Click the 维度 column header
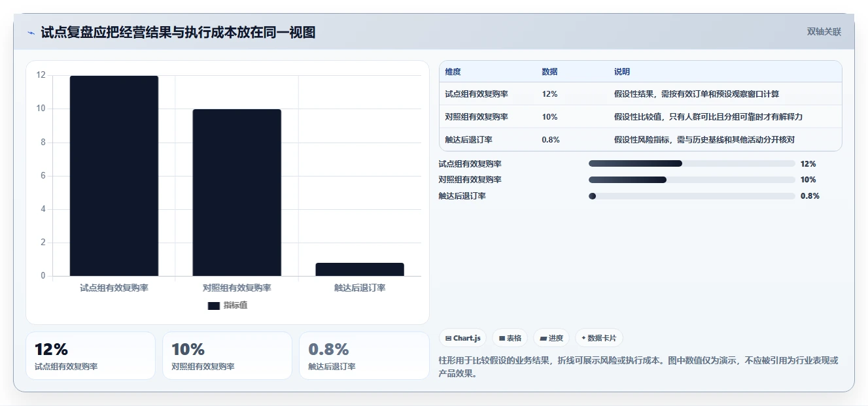The height and width of the screenshot is (406, 868). pyautogui.click(x=453, y=72)
